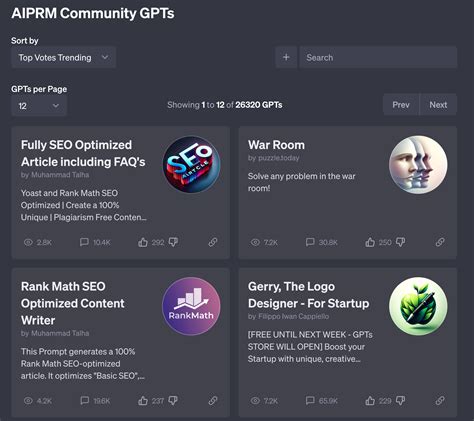The image size is (474, 421).
Task: Open War Room GPT title
Action: click(x=276, y=145)
